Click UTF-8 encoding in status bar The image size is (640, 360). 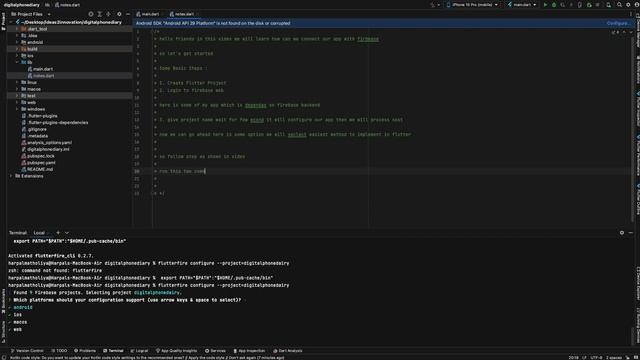click(596, 358)
